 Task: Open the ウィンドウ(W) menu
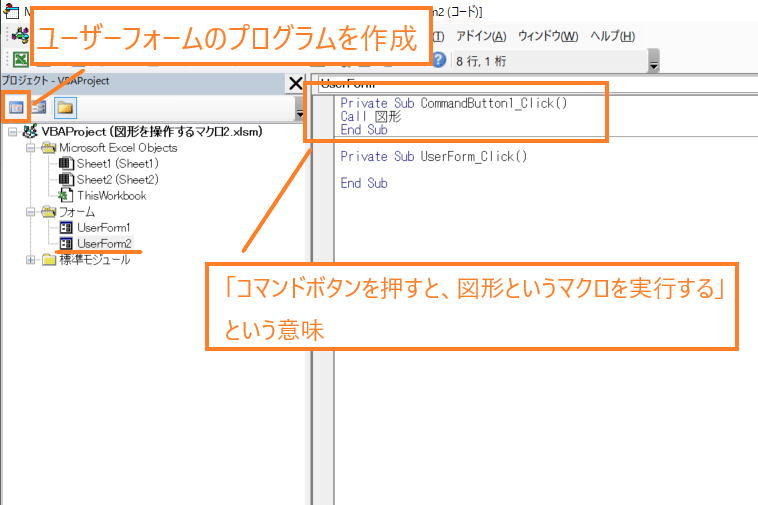click(x=548, y=36)
